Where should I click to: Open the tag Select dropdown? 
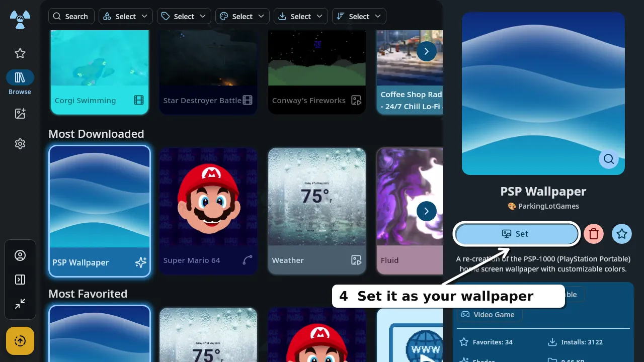point(184,16)
